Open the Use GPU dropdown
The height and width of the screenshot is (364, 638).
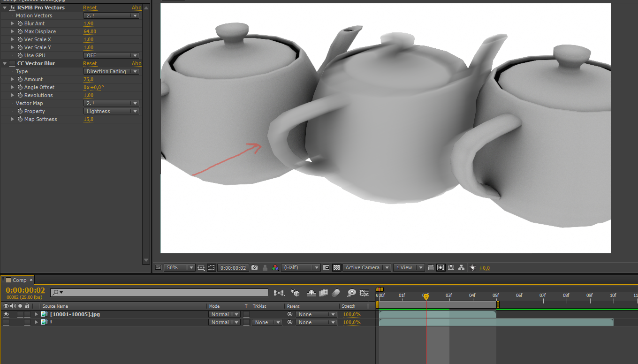click(x=111, y=55)
